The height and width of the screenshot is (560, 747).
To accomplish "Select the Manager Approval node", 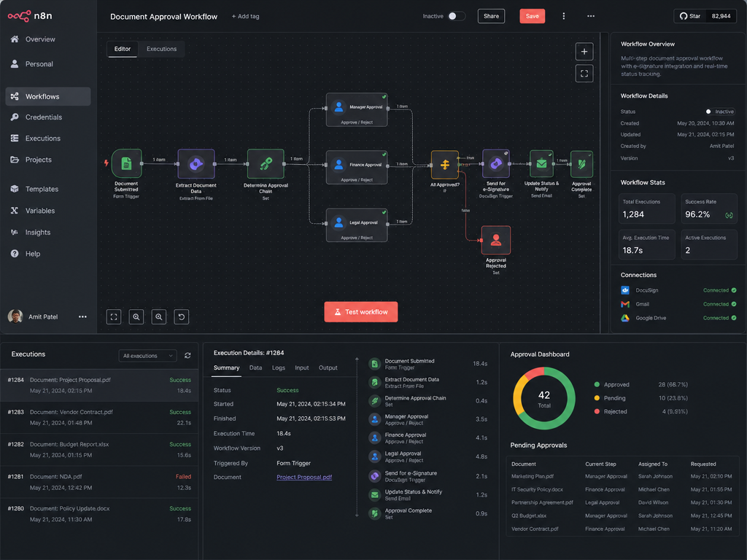I will (x=357, y=109).
